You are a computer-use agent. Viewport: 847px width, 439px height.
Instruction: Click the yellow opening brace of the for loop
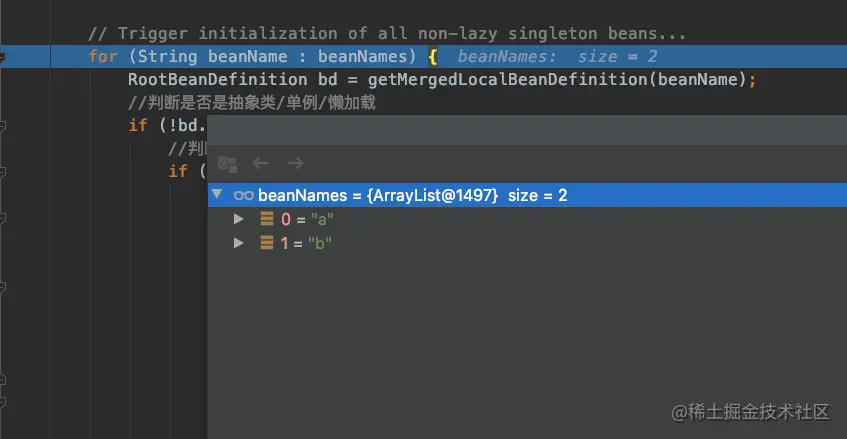(x=433, y=57)
